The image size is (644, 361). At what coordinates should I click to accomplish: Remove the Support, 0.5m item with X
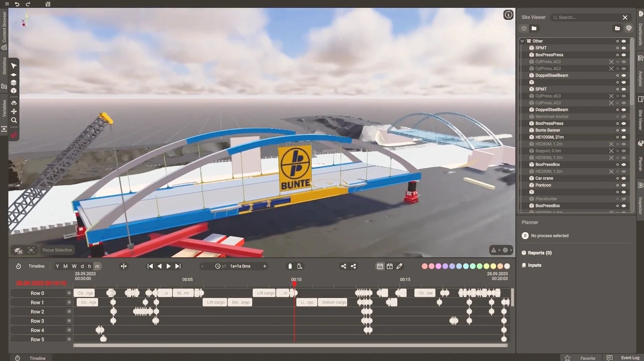(611, 151)
